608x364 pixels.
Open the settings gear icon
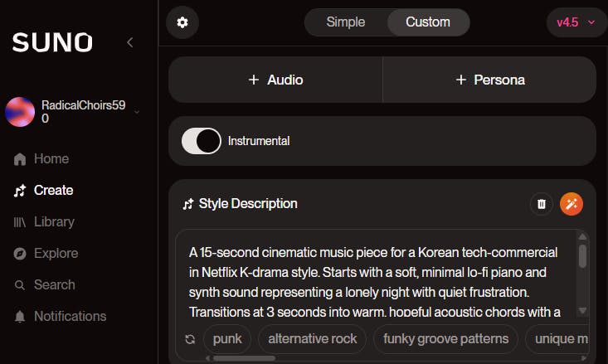182,22
